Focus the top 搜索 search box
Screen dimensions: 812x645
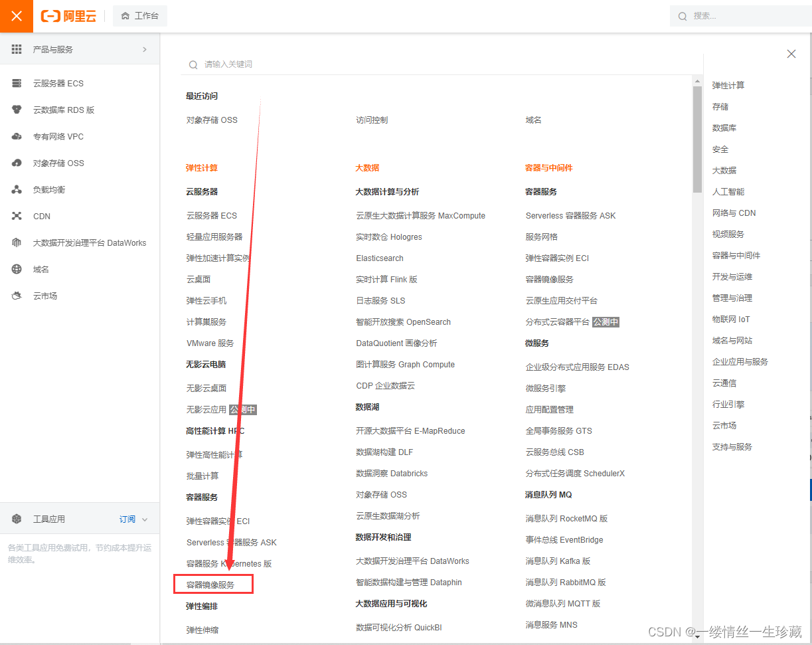[740, 16]
